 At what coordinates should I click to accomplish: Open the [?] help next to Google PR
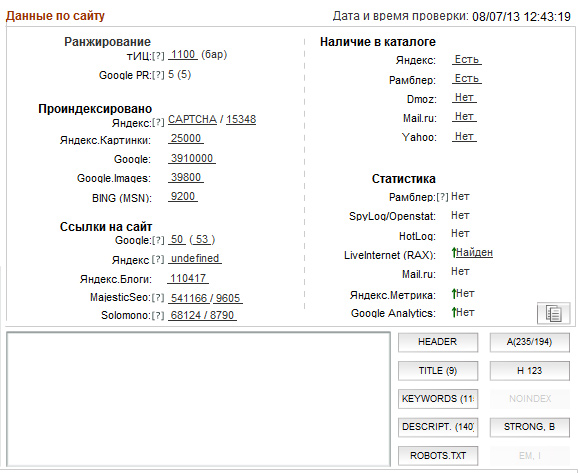click(x=158, y=75)
